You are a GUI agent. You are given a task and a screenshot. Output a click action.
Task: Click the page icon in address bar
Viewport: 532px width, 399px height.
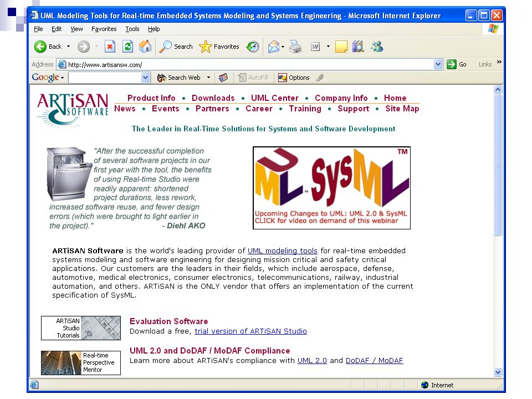coord(62,64)
